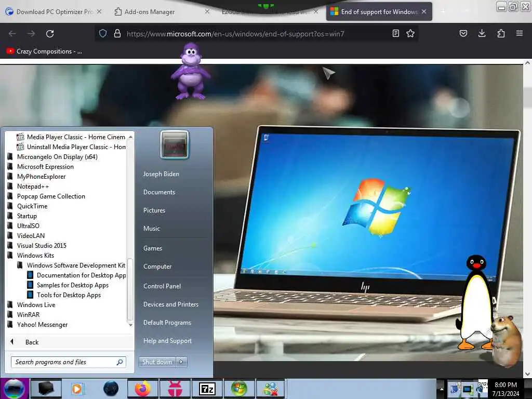This screenshot has width=532, height=399.
Task: Click Search programs and files box
Action: point(68,362)
